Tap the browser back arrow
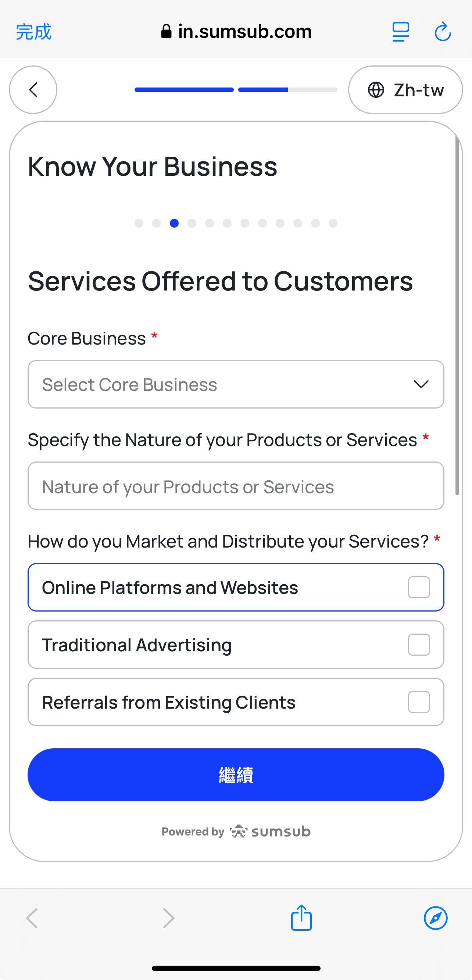 (32, 918)
